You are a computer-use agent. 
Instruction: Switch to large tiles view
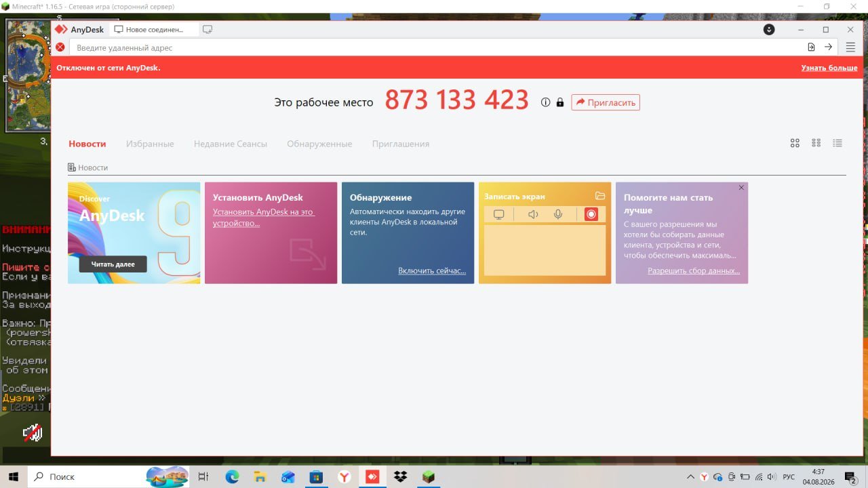[x=795, y=143]
